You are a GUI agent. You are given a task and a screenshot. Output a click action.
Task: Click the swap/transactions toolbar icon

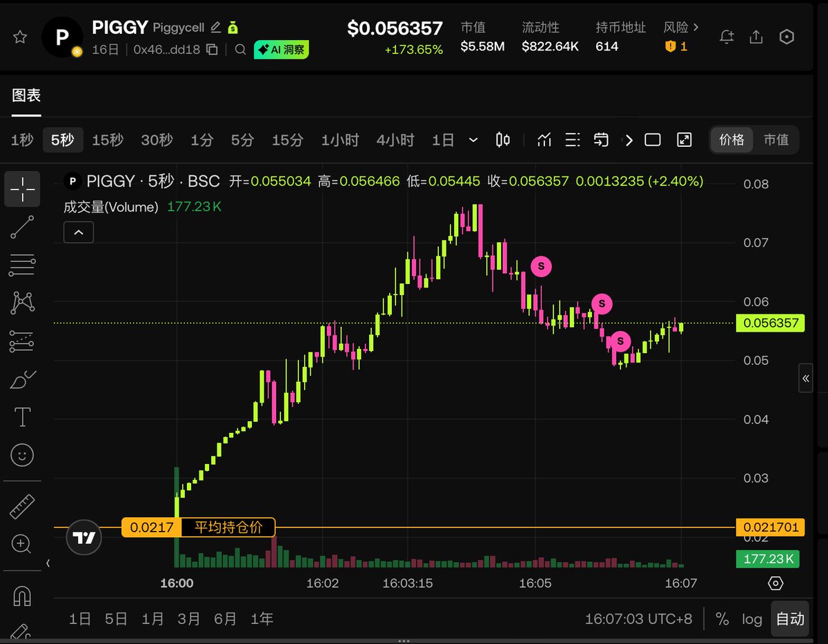click(601, 140)
